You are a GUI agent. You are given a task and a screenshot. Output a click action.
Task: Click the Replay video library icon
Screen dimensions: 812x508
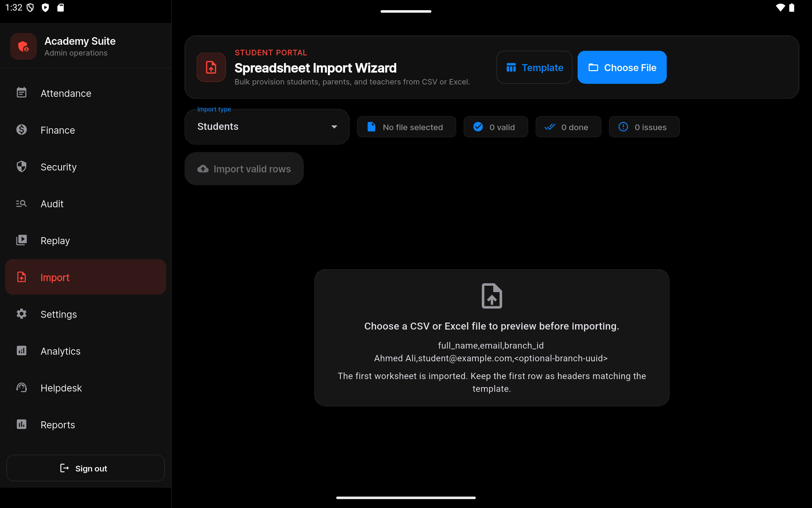click(x=22, y=240)
